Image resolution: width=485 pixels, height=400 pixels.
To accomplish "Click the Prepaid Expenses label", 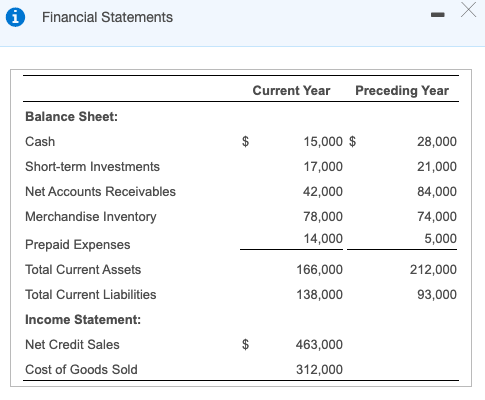I will [78, 245].
